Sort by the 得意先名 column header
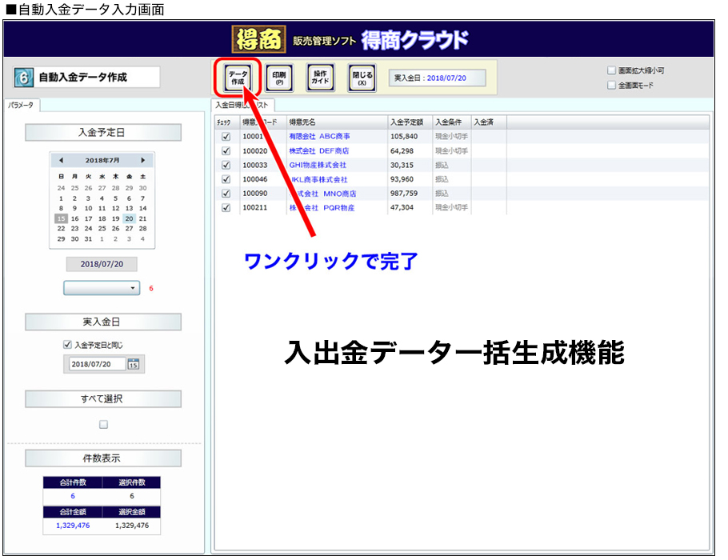Viewport: 728px width, 560px height. (337, 122)
